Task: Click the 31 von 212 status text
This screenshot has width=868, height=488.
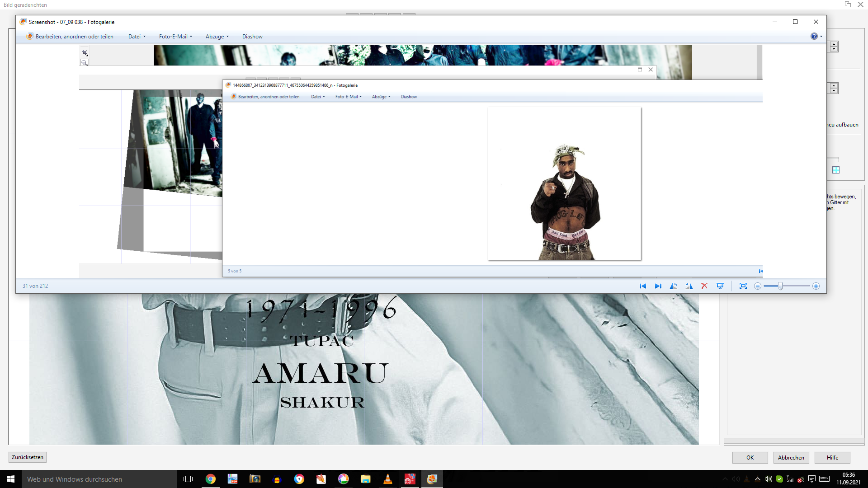Action: [35, 286]
